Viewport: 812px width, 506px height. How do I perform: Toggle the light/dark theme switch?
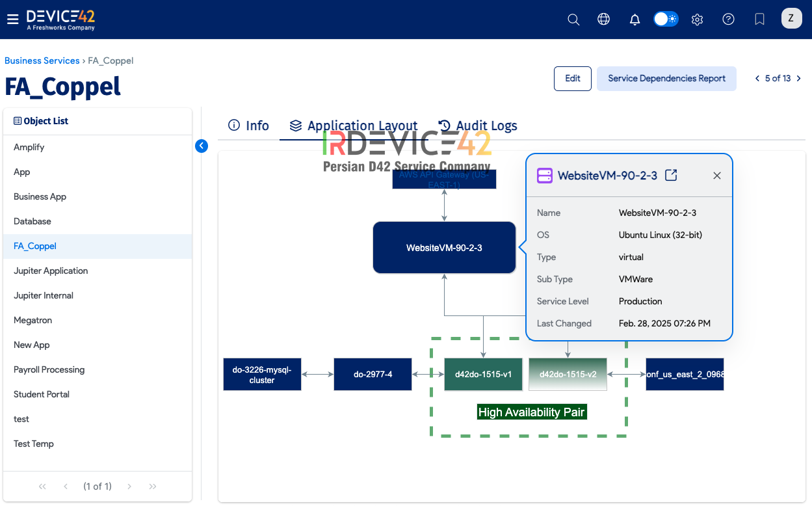click(666, 19)
